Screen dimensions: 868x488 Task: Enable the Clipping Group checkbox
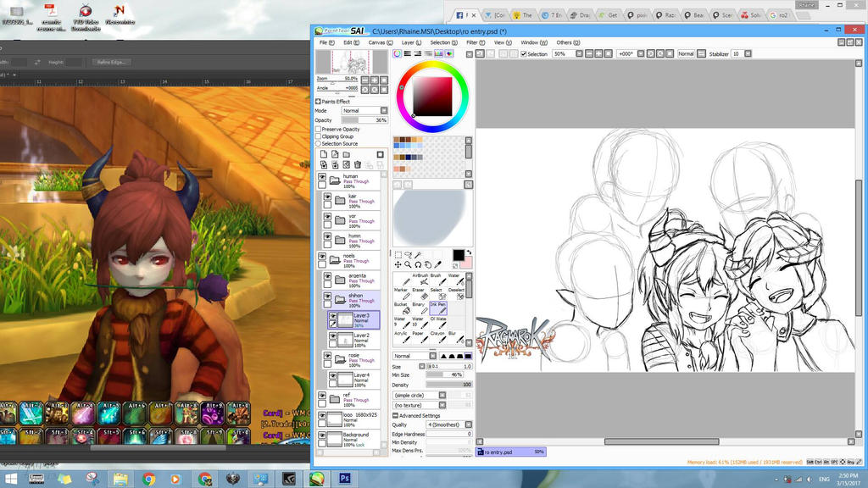click(319, 136)
